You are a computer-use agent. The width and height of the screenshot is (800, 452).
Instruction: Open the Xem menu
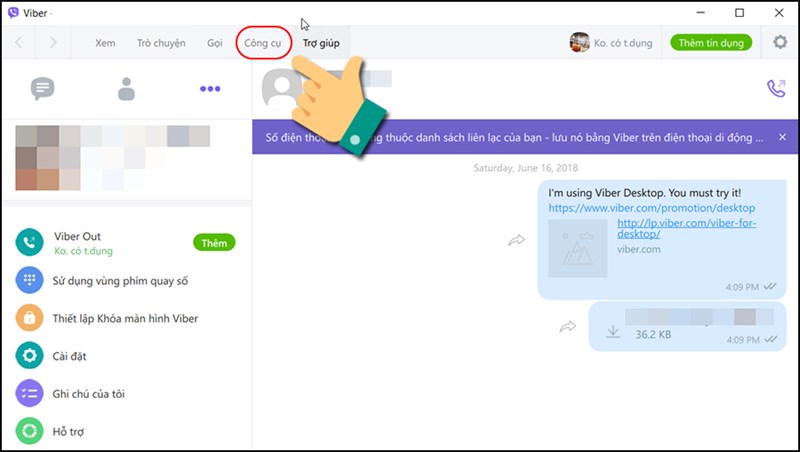(105, 43)
